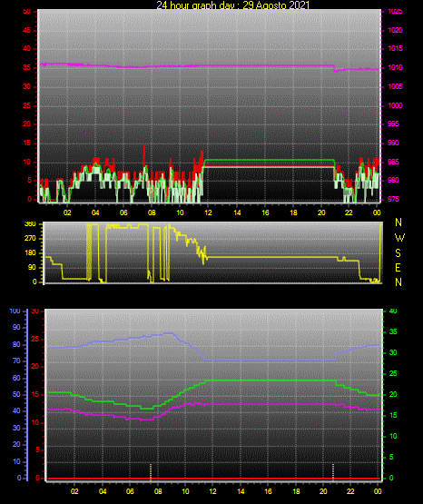Click the graph title '29 Agosto 2021'

pyautogui.click(x=276, y=5)
